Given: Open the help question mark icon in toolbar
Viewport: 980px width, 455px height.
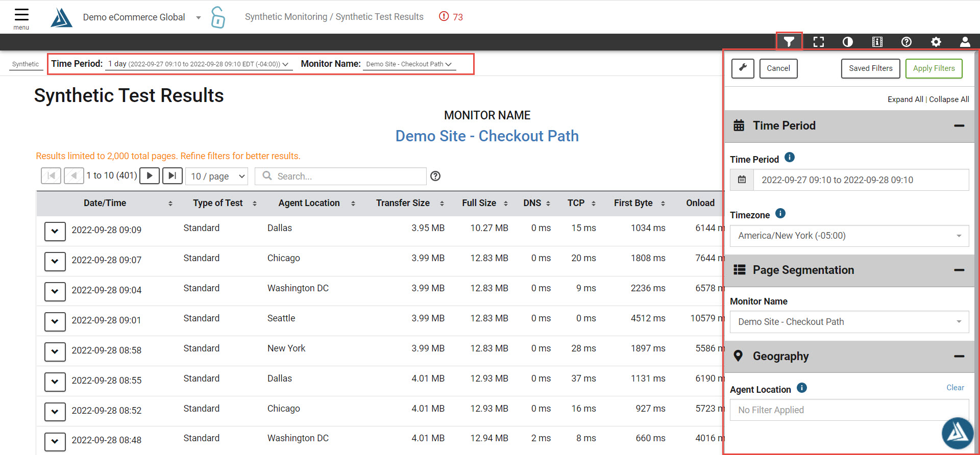Looking at the screenshot, I should [906, 42].
